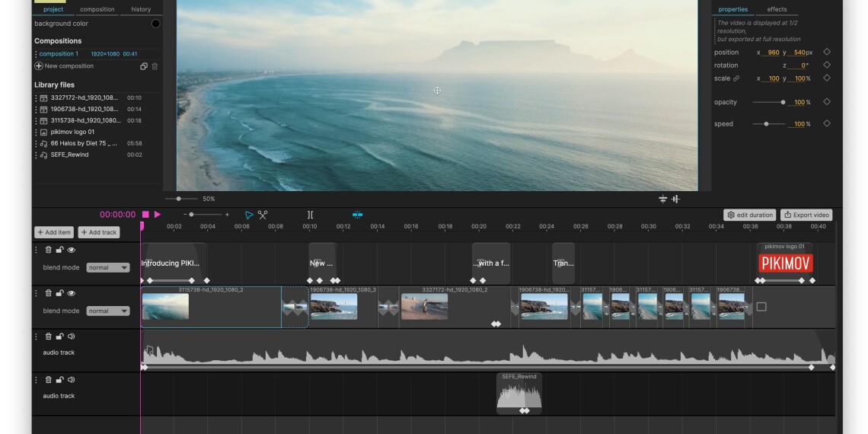Screen dimensions: 868x434
Task: Select the razor scissors cut tool
Action: tap(263, 215)
